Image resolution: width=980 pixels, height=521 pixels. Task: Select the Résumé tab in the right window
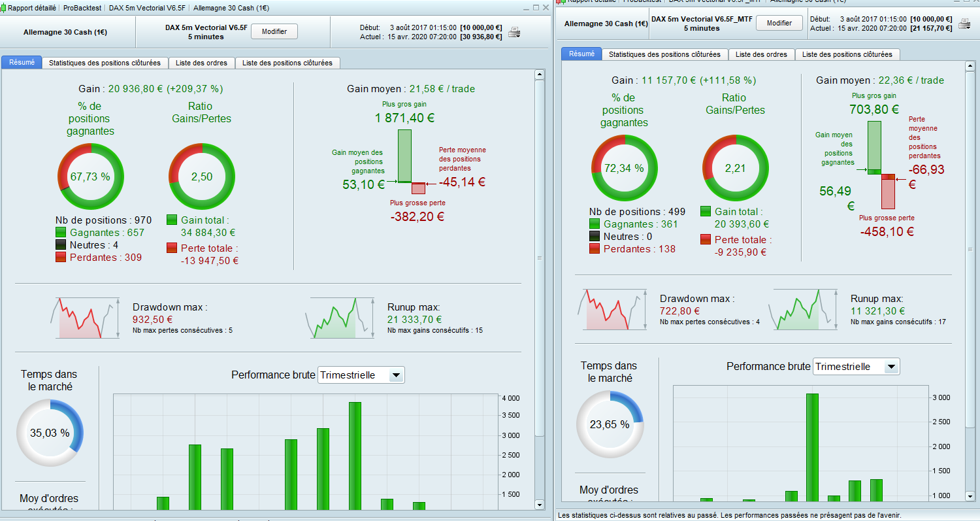[x=581, y=54]
